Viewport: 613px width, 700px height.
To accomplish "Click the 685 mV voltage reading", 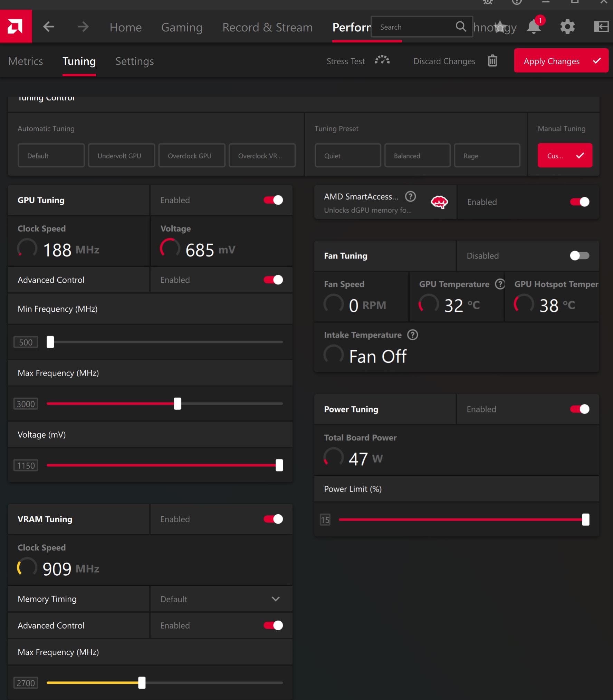I will (210, 250).
